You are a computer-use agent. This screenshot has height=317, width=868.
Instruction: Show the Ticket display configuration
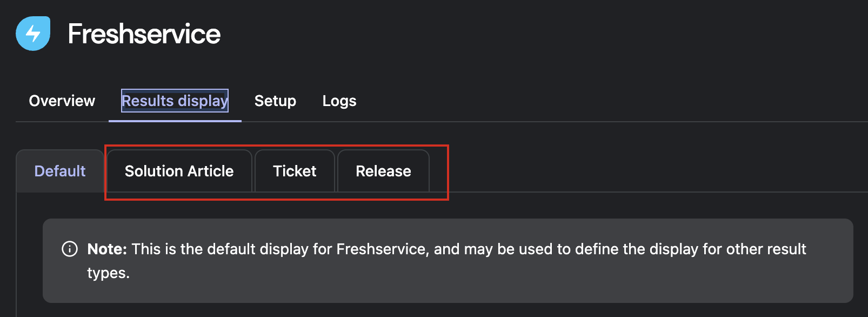click(295, 171)
